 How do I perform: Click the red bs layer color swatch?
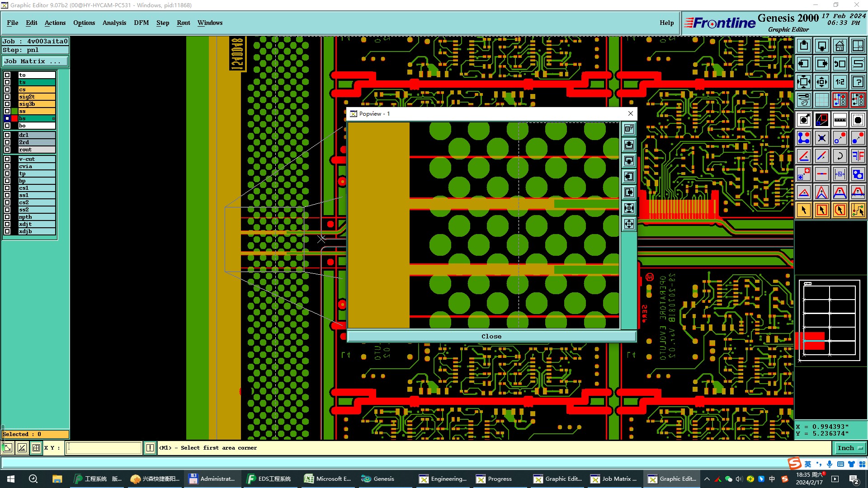point(14,118)
